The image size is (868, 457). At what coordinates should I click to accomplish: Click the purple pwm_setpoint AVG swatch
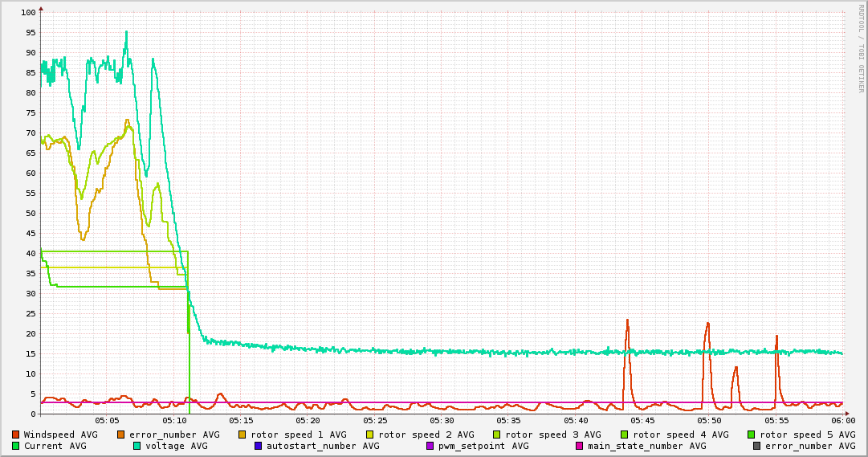click(430, 446)
